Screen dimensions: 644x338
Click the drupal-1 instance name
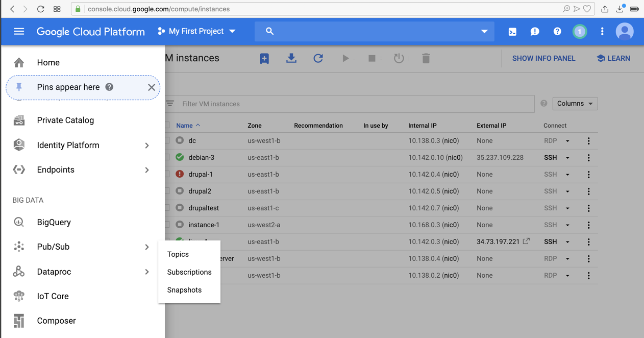tap(201, 175)
